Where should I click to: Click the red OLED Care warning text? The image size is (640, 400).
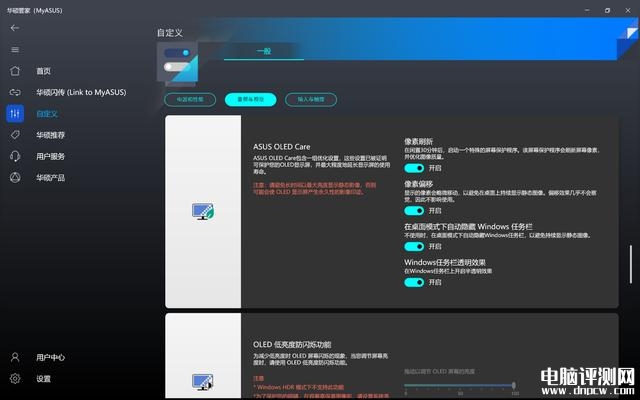[314, 189]
